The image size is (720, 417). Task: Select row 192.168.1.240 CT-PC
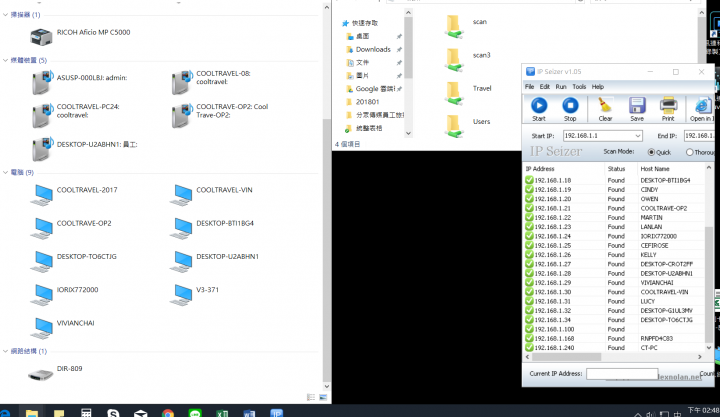614,348
